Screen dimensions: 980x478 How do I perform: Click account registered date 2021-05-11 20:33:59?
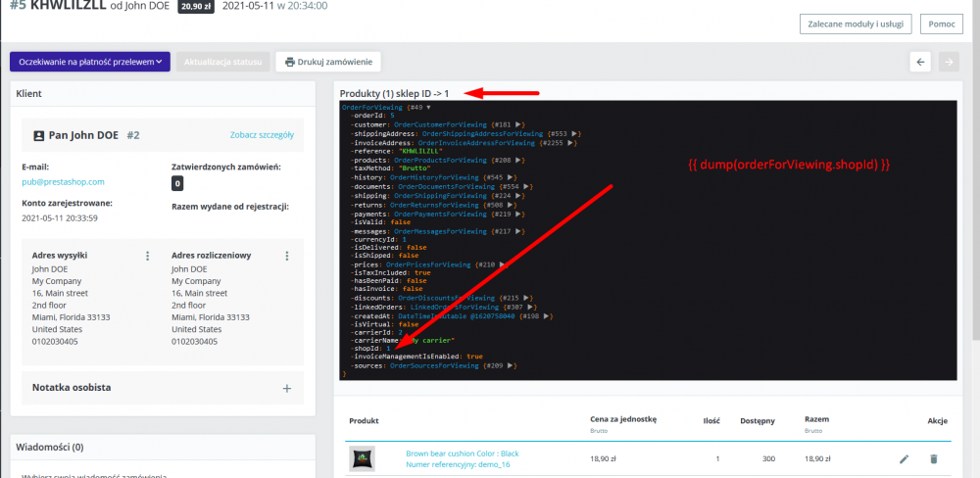(60, 218)
